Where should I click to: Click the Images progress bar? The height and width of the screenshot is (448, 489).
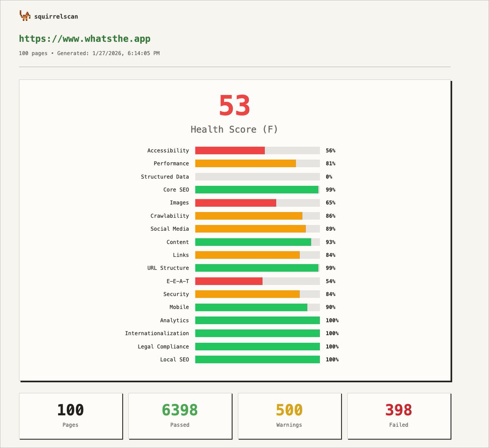pos(258,203)
